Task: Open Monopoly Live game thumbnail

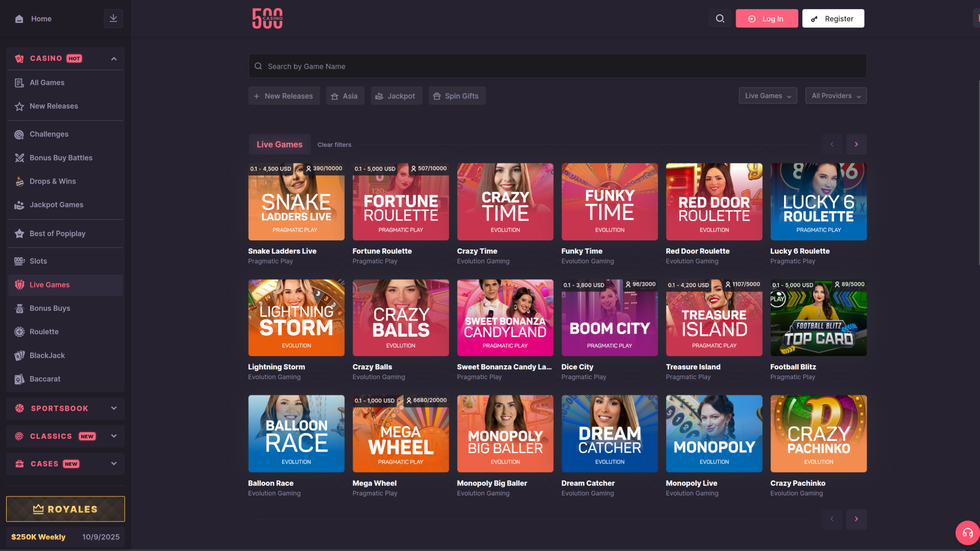Action: (x=714, y=434)
